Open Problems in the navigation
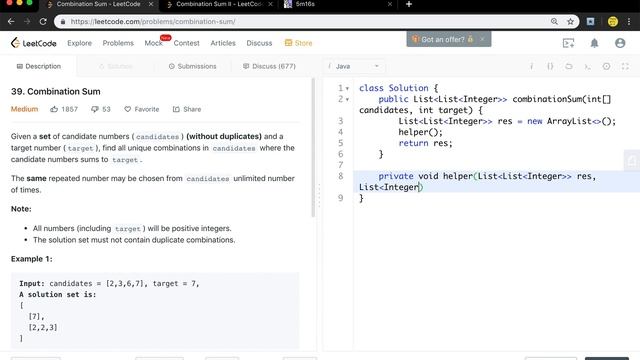640x360 pixels. coord(118,43)
